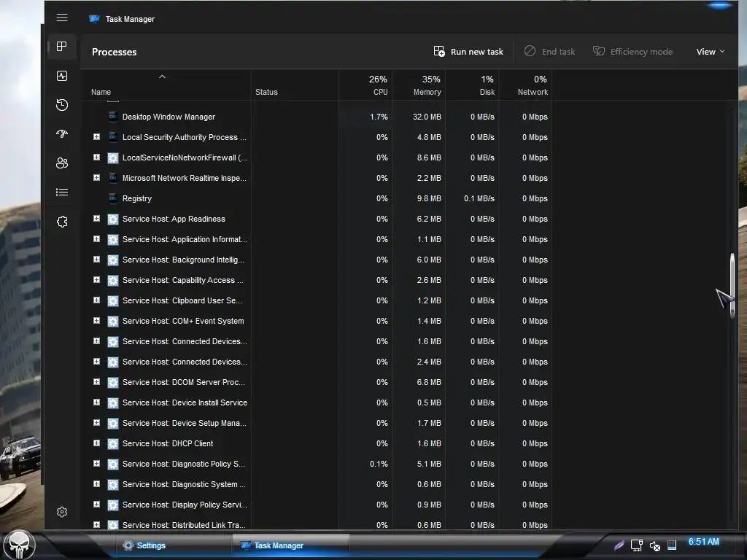Click the rightmost square tray icon

pyautogui.click(x=672, y=545)
